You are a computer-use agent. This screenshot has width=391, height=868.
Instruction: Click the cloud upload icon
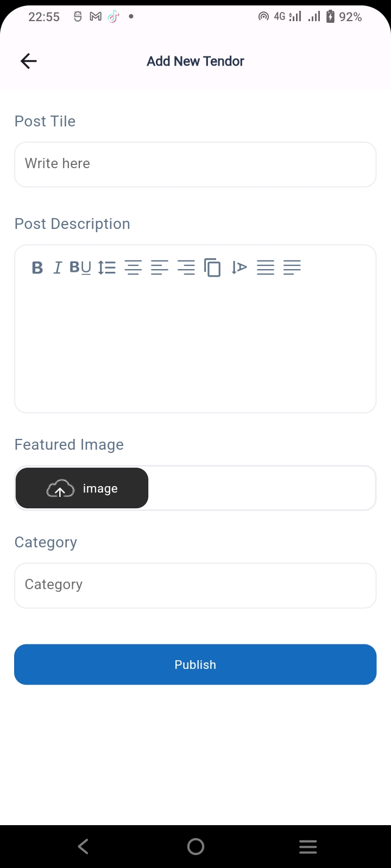[60, 489]
